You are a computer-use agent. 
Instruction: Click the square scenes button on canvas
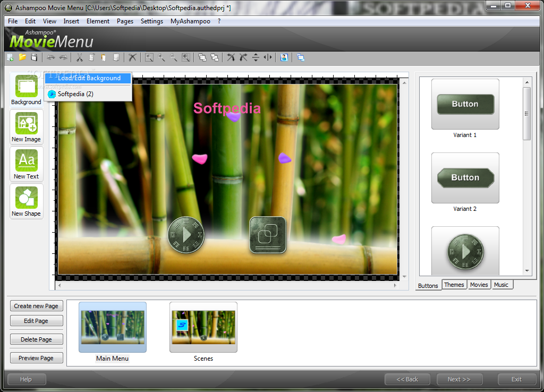coord(268,235)
